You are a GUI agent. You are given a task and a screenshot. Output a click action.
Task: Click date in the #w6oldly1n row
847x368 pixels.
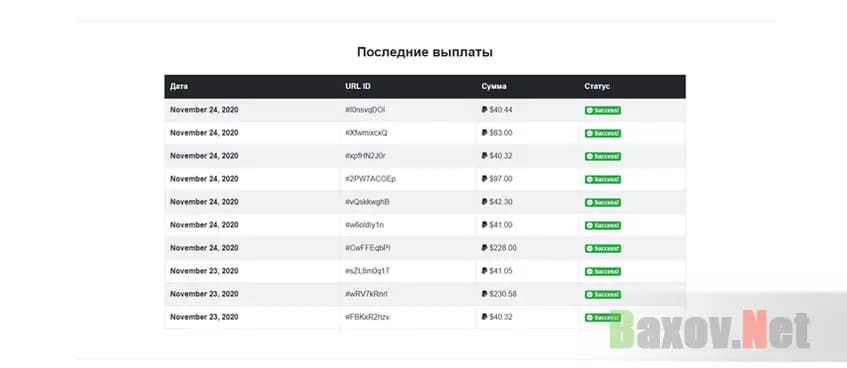(204, 225)
